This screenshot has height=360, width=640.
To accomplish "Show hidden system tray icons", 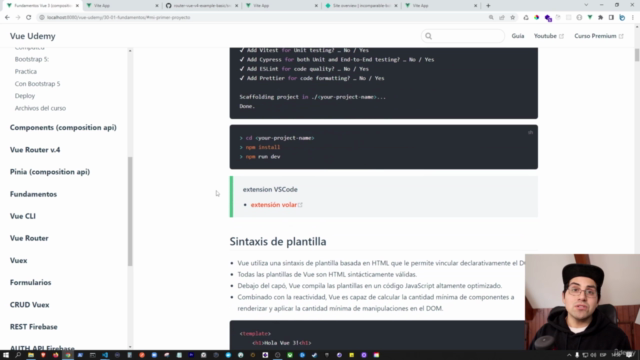I will coord(569,355).
